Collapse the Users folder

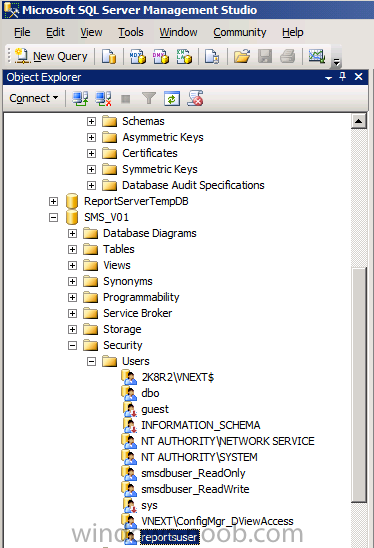(91, 362)
